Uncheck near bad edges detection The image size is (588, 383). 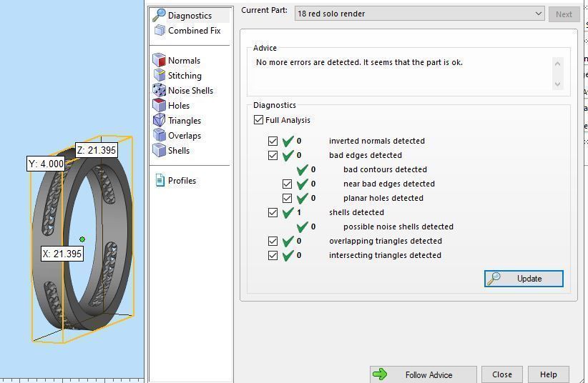(x=287, y=184)
